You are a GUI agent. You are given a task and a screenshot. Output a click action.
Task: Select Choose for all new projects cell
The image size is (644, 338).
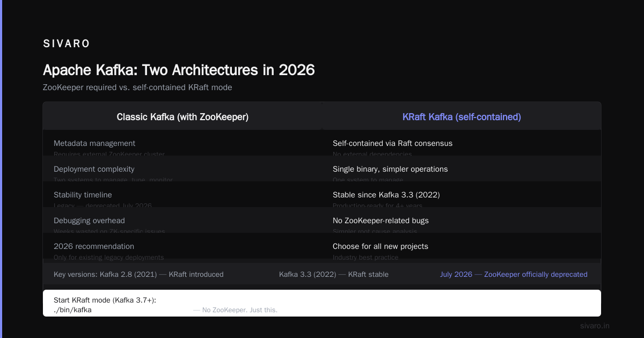(380, 246)
